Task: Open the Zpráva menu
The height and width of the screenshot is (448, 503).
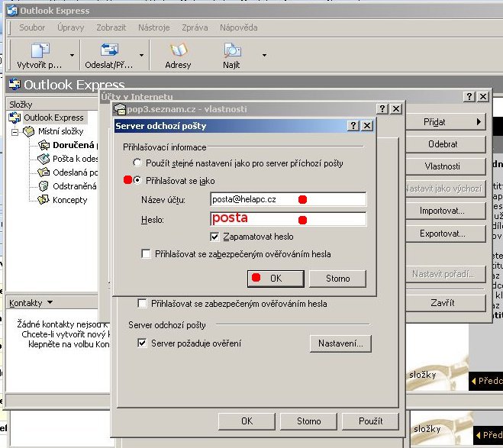Action: [195, 27]
